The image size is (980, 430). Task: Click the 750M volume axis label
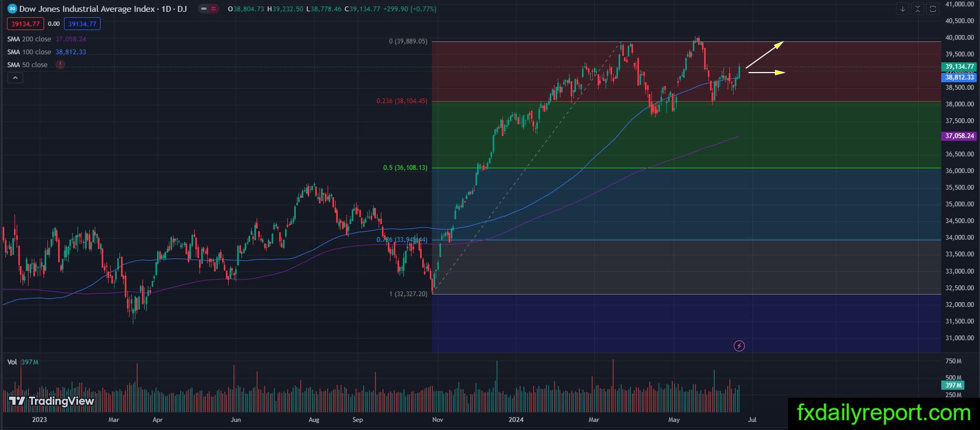(x=953, y=361)
